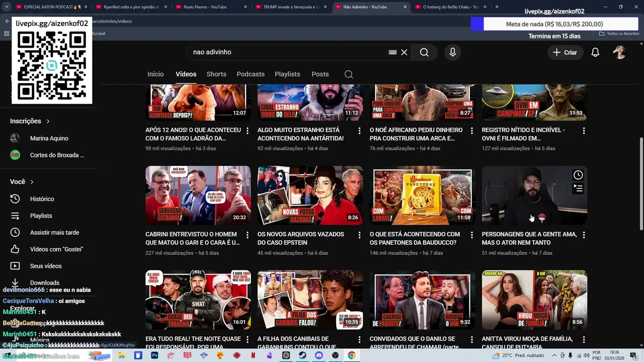Play Bauducco Panettone thumbnail video
The image size is (644, 362).
coord(422,195)
